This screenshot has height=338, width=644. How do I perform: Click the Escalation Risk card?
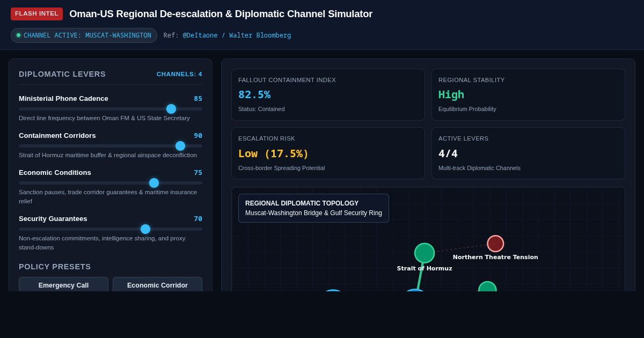tap(328, 153)
